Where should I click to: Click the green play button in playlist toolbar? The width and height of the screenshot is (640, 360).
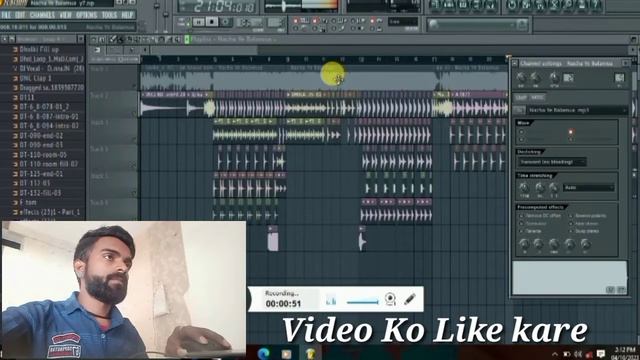[x=187, y=40]
